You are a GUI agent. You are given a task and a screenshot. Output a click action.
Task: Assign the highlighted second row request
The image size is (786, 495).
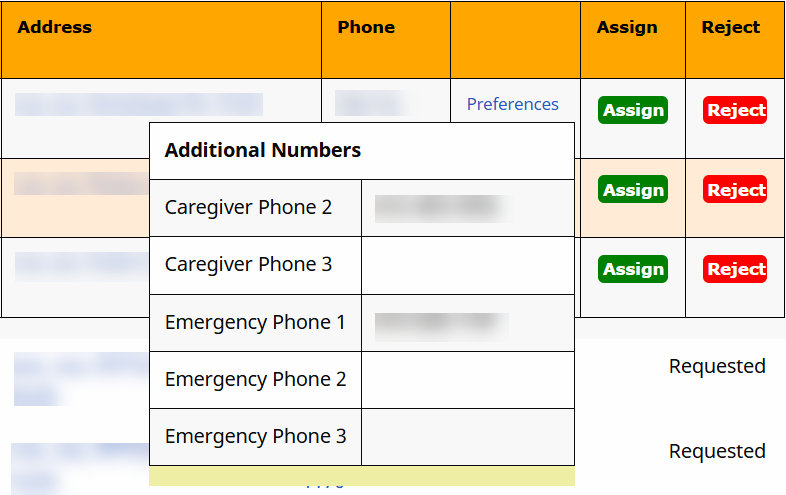pyautogui.click(x=633, y=190)
